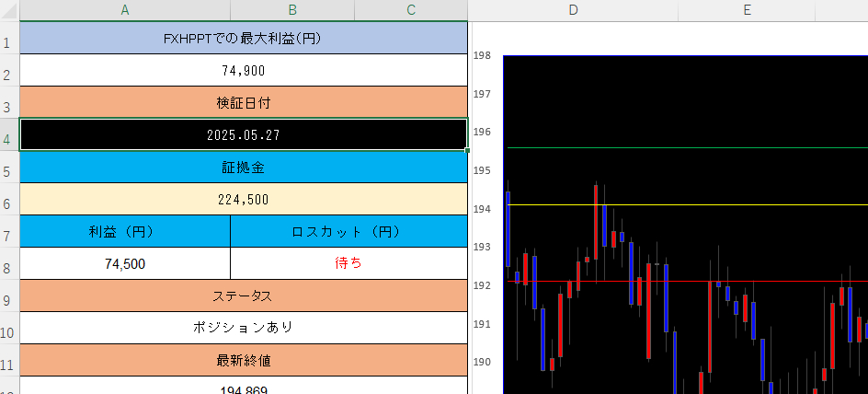Select the margin value cell 224,500
868x394 pixels.
pos(243,199)
